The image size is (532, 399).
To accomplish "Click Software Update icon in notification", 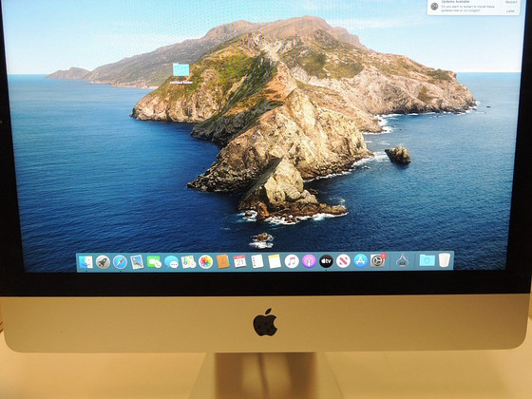I will coord(434,6).
